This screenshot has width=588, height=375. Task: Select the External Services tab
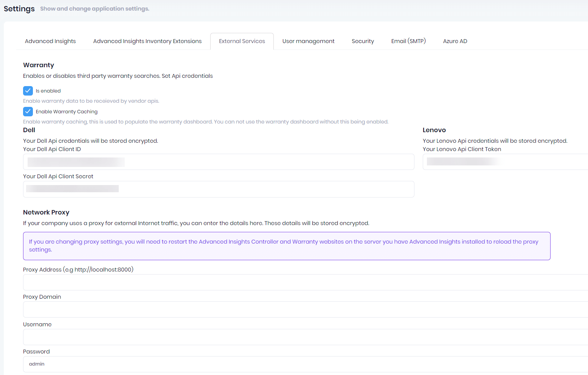[x=242, y=41]
